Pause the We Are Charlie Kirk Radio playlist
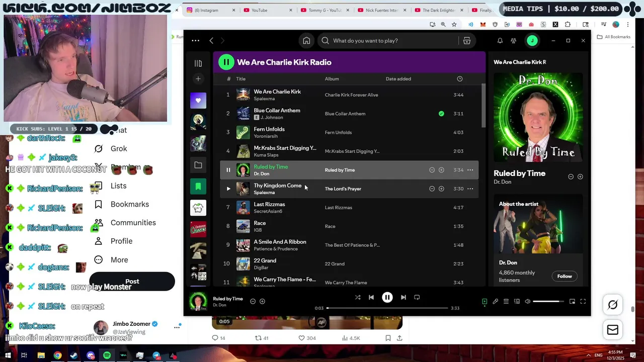This screenshot has height=362, width=644. [226, 62]
